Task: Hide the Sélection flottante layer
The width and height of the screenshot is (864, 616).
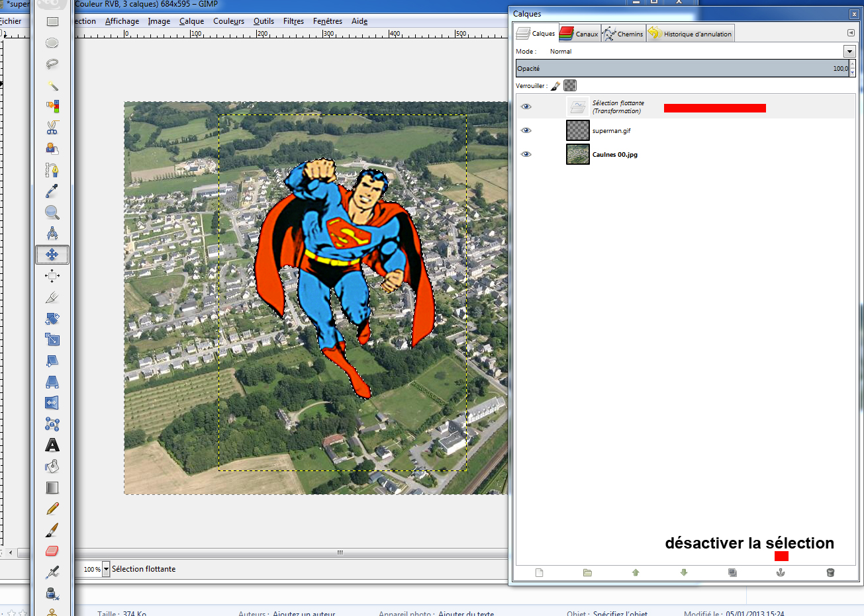Action: (x=526, y=107)
